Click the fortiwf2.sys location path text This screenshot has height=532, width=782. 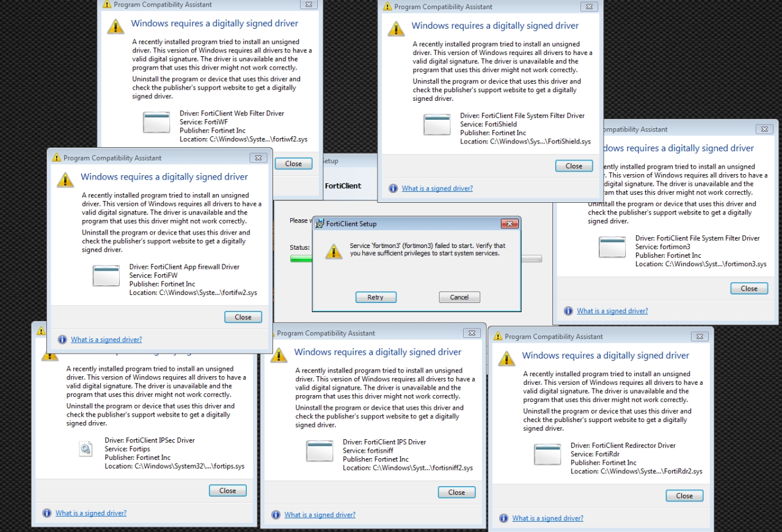coord(244,139)
